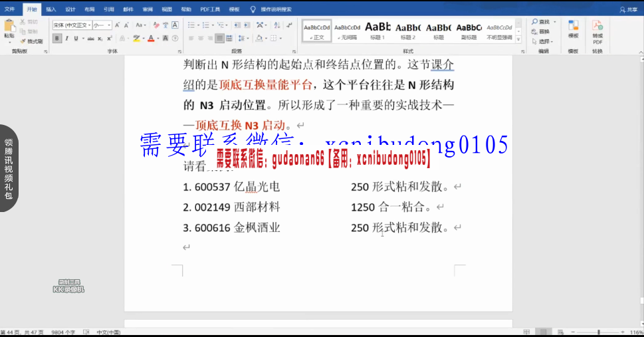Screen dimensions: 644x337
Task: Switch to the 引用 References tab
Action: pyautogui.click(x=109, y=9)
